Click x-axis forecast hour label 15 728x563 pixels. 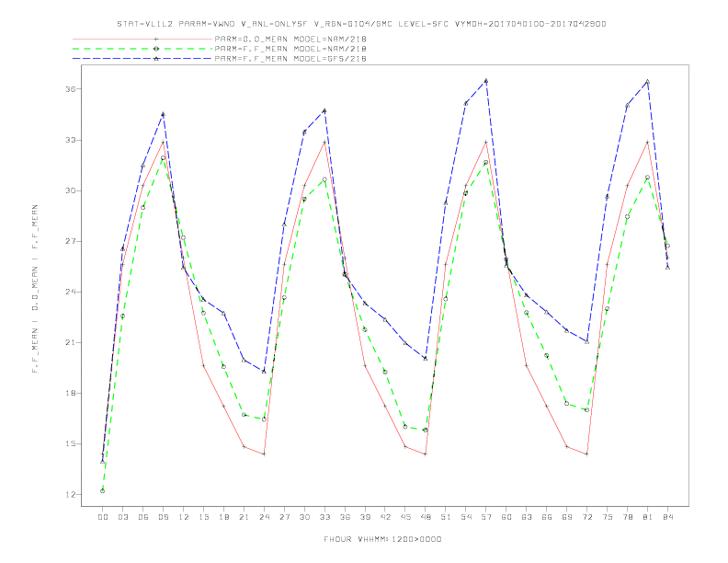tap(203, 517)
